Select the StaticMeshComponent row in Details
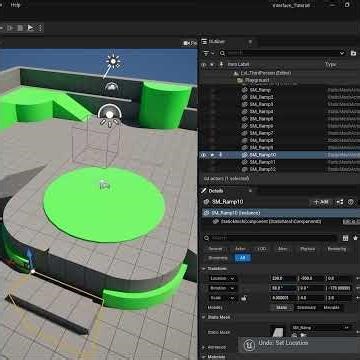 click(271, 222)
